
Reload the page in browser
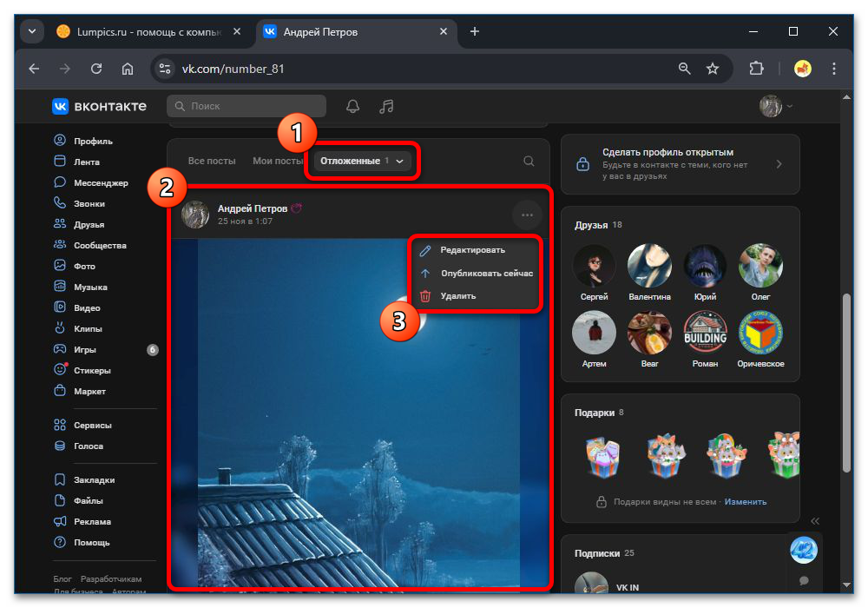96,69
